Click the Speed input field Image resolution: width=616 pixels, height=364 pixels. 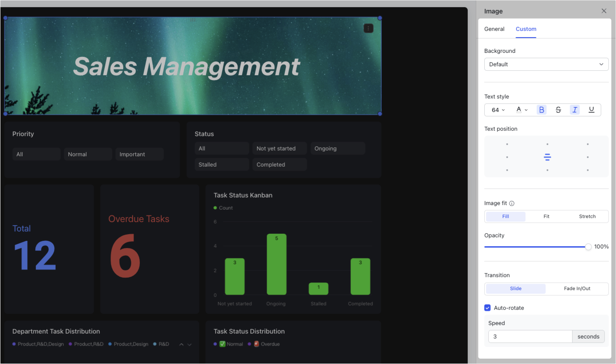[x=530, y=336]
